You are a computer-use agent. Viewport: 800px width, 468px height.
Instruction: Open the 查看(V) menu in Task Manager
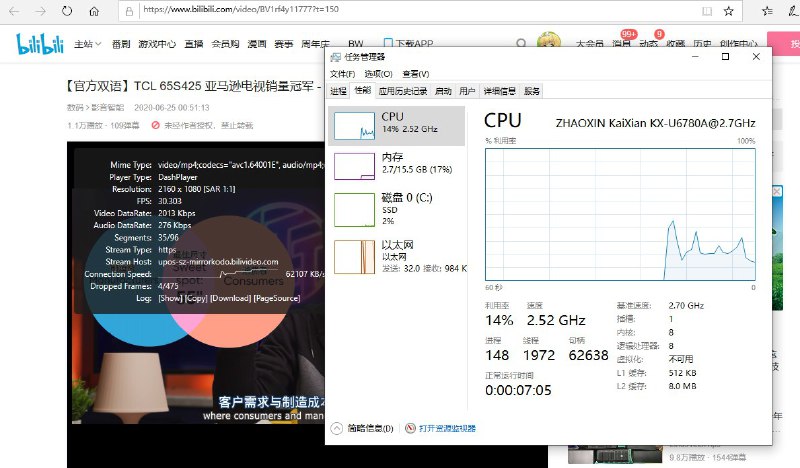415,74
